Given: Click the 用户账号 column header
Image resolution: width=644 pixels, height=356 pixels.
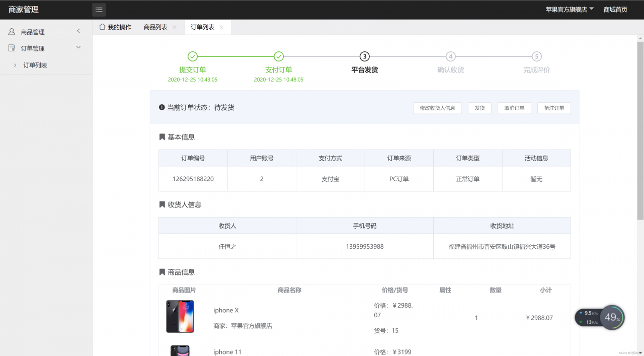Looking at the screenshot, I should click(262, 158).
